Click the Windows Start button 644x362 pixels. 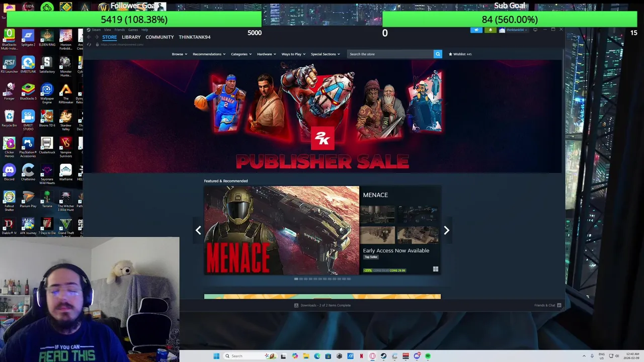tap(216, 356)
